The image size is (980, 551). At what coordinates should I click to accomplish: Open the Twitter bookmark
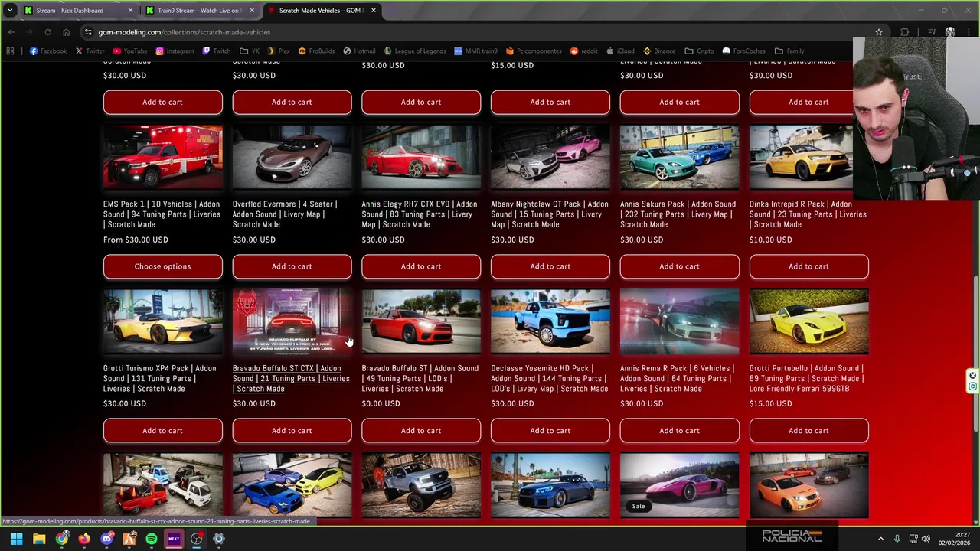[x=90, y=51]
